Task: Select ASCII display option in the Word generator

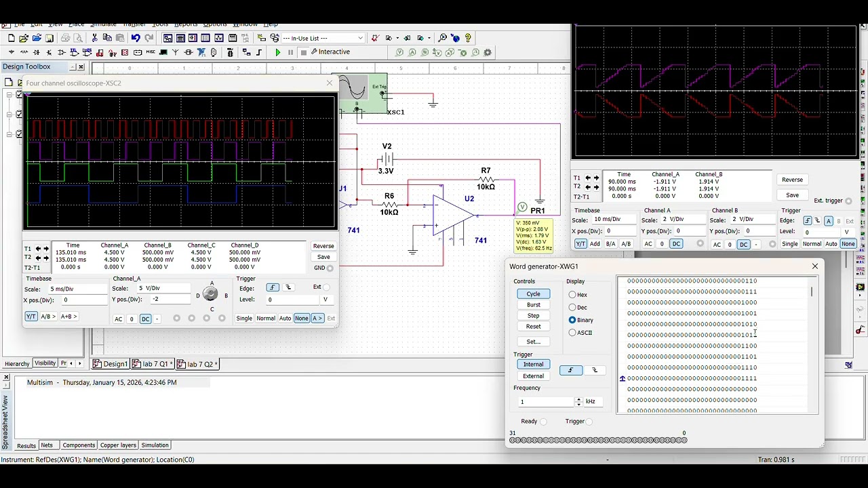Action: 572,333
